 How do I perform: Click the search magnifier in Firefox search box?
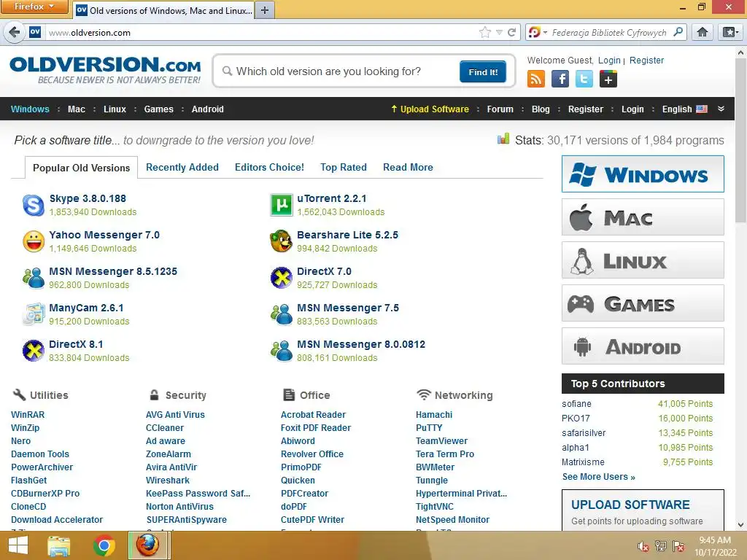click(x=678, y=32)
